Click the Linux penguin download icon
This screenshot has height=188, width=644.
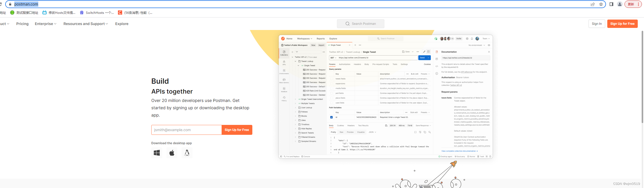pyautogui.click(x=187, y=153)
